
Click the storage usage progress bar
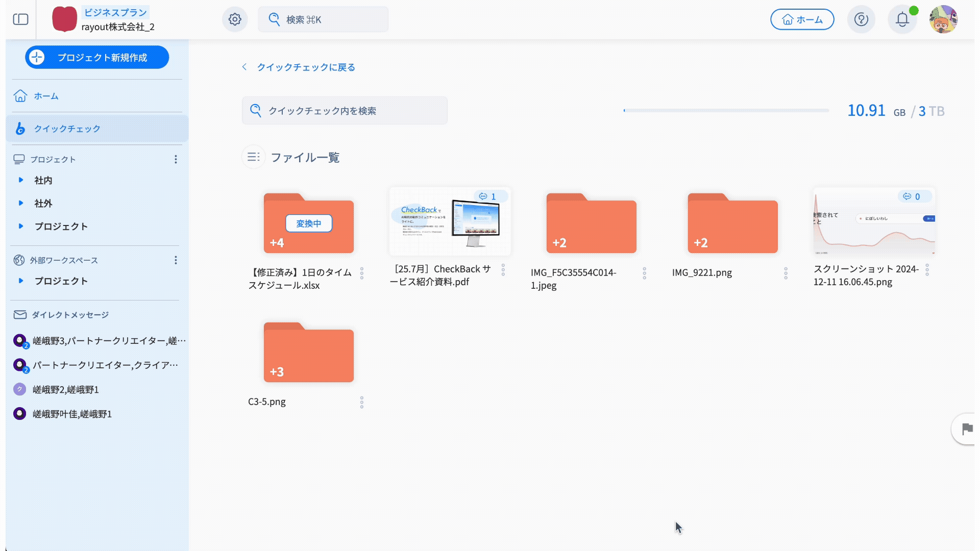[726, 110]
